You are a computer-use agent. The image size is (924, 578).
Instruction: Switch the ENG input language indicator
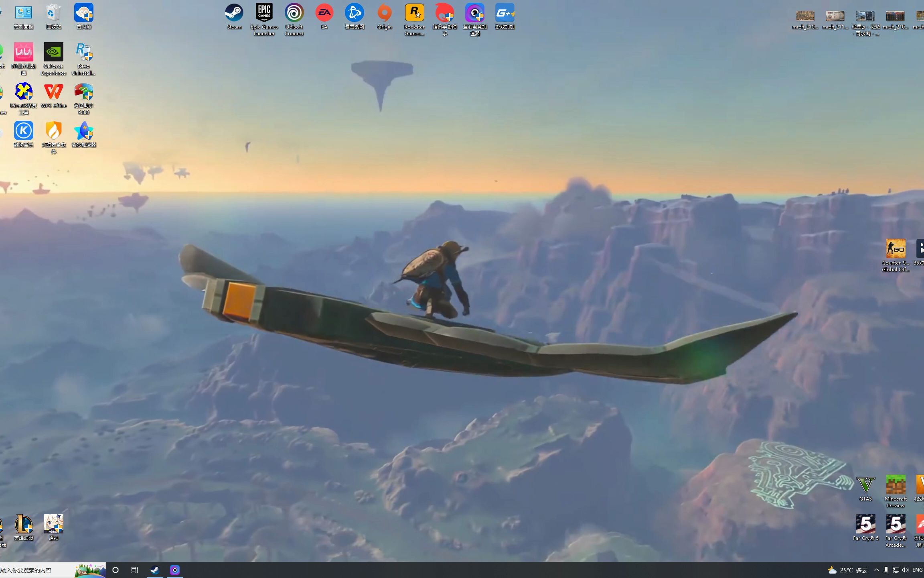point(917,570)
